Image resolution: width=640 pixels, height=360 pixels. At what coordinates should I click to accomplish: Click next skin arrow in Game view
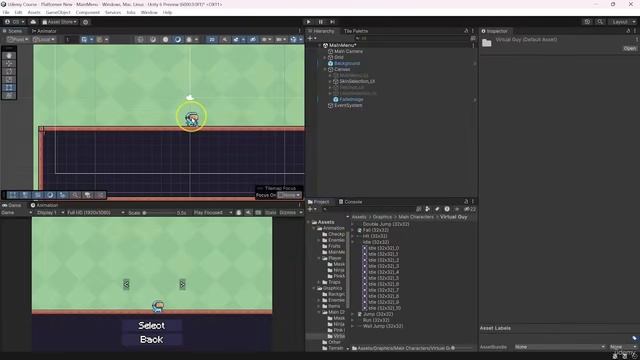[x=182, y=284]
